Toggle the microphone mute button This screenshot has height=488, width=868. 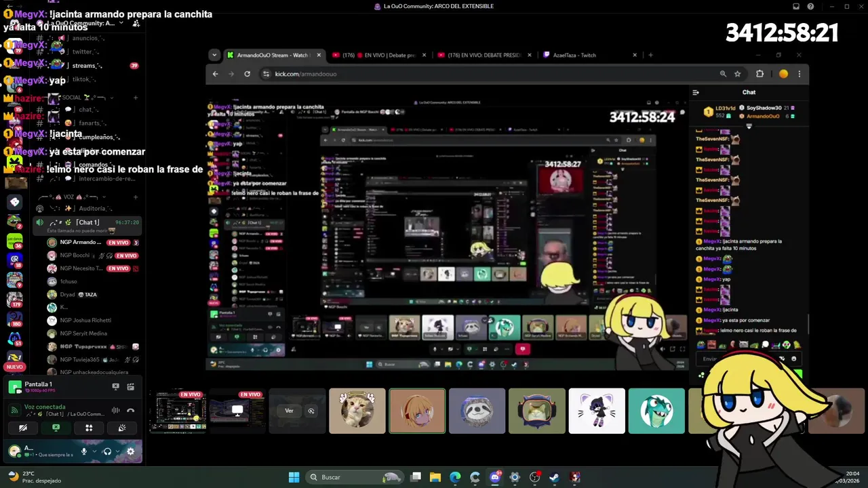click(84, 451)
